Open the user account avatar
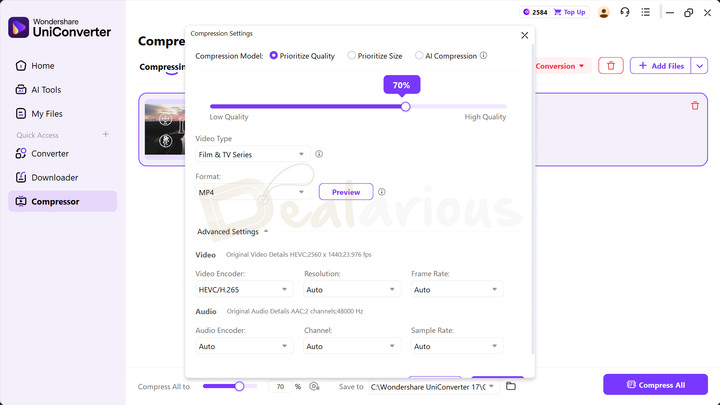Image resolution: width=720 pixels, height=405 pixels. (603, 12)
